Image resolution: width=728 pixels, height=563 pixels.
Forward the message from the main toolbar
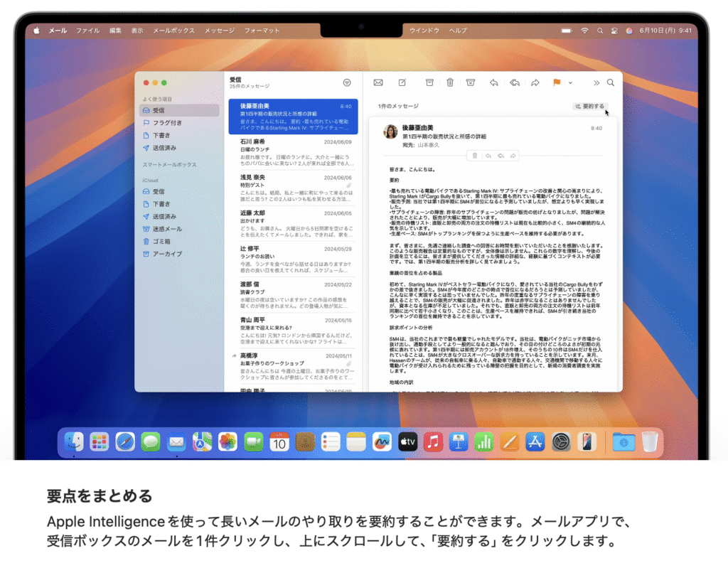[535, 82]
